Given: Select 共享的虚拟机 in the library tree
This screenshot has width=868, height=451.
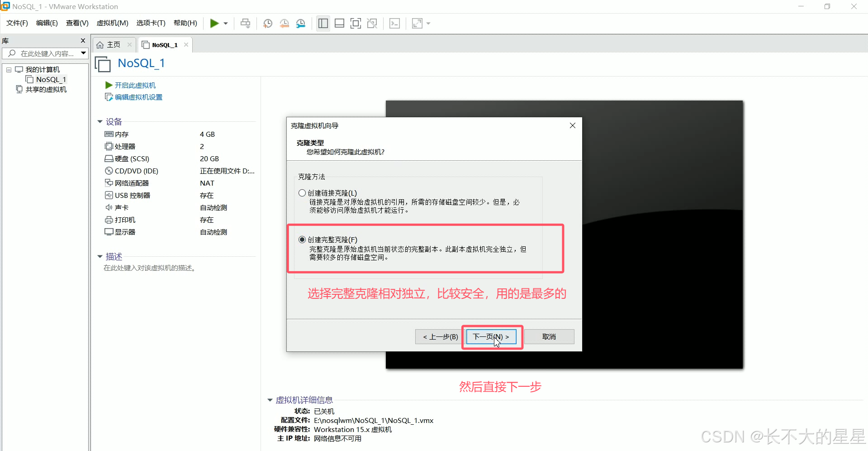Looking at the screenshot, I should (46, 89).
